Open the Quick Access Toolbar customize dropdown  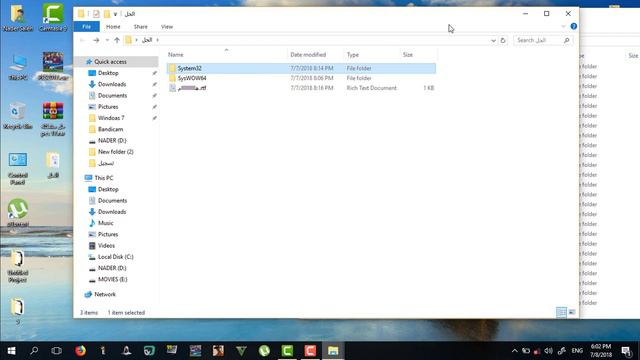pyautogui.click(x=116, y=14)
